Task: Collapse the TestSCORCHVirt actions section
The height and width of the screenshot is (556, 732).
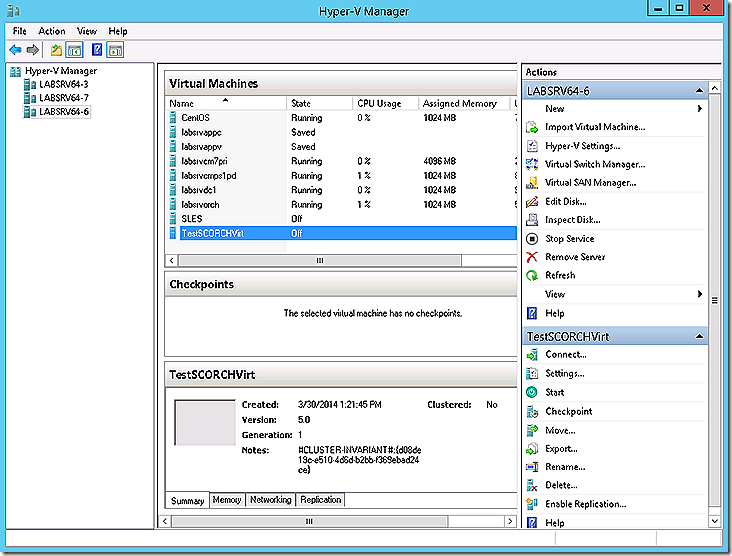Action: [x=699, y=336]
